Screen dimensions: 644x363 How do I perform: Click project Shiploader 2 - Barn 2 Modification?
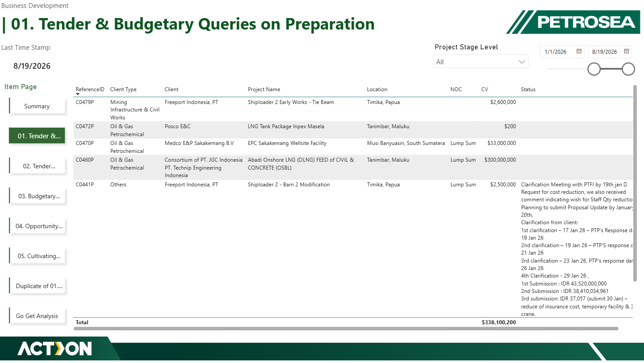(x=289, y=184)
